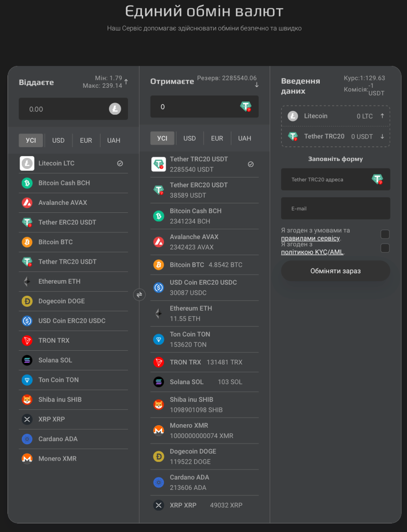407x532 pixels.
Task: Select Bitcoin Cash BCH icon in give list
Action: (x=27, y=183)
